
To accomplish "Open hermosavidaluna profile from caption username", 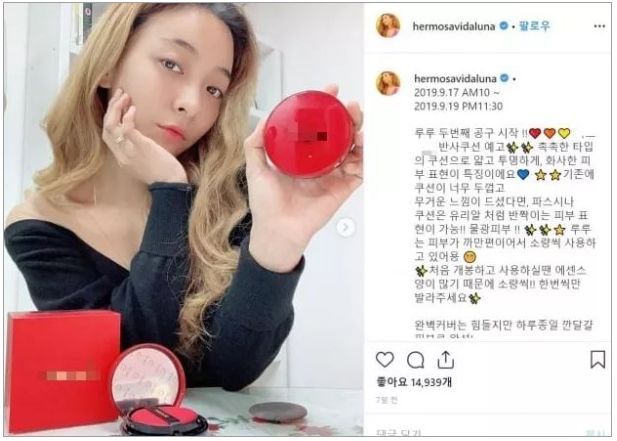I will (x=455, y=79).
